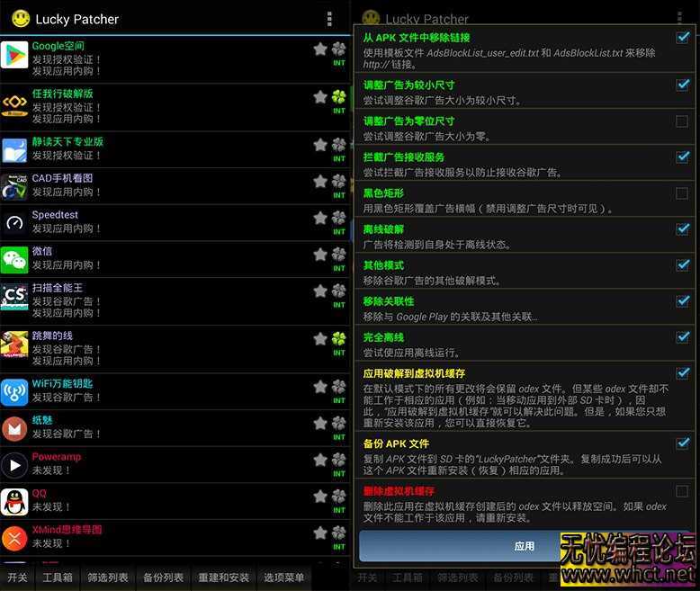The width and height of the screenshot is (700, 591).
Task: Tap the QQ penguin app icon
Action: (14, 502)
